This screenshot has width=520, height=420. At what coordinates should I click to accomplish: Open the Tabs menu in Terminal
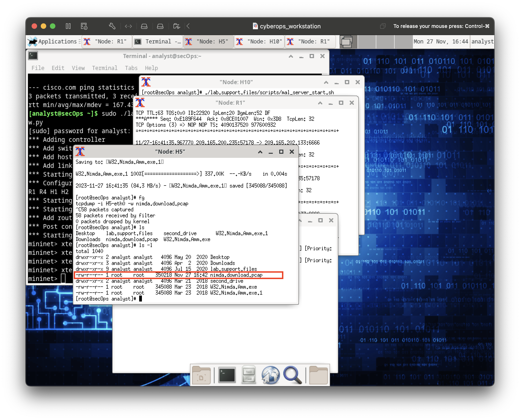[x=131, y=68]
